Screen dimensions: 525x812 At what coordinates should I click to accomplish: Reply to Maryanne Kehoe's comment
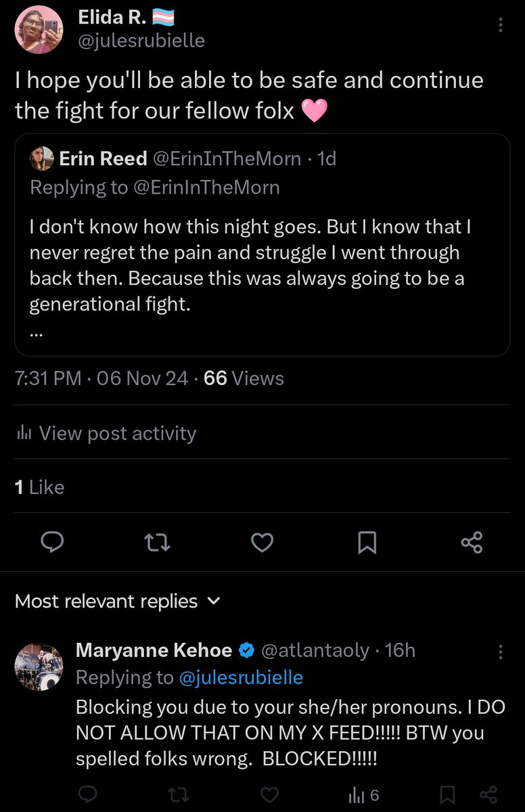pos(86,794)
